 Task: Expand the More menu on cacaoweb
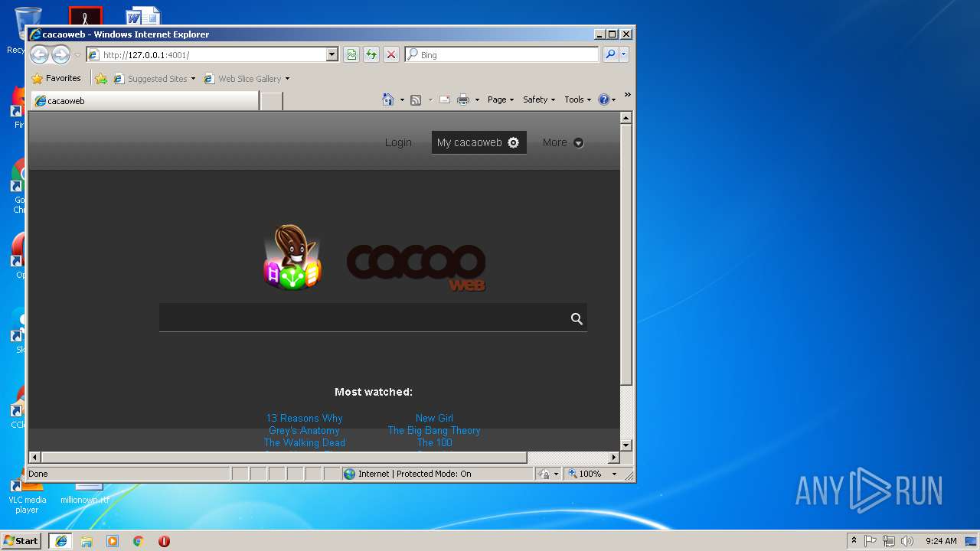click(x=563, y=142)
